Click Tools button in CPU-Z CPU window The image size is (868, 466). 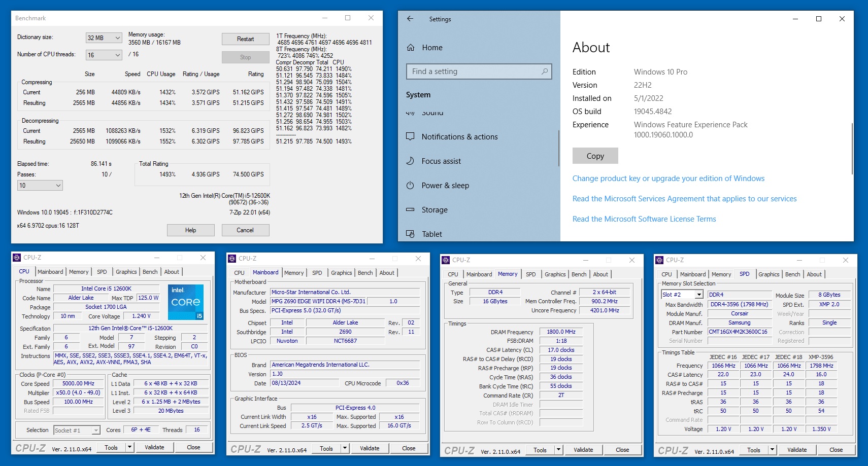111,447
